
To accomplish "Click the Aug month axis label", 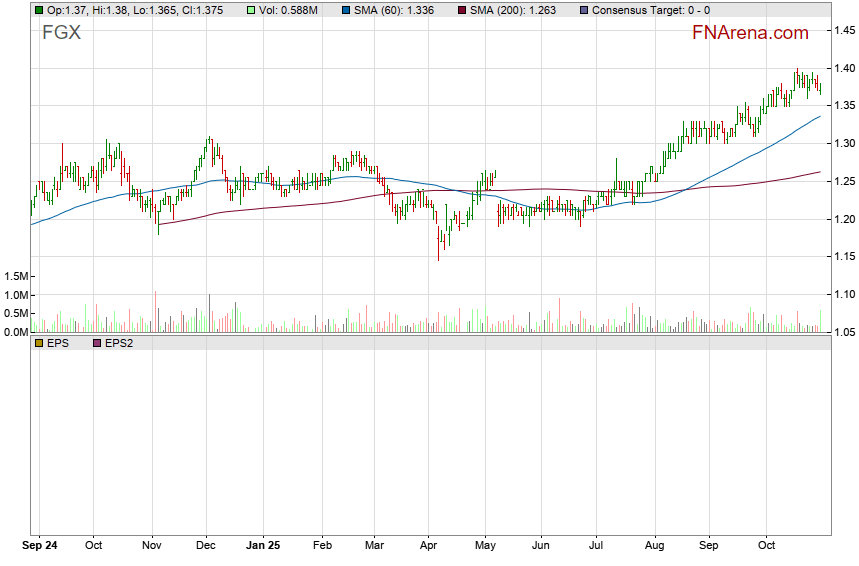I will coord(653,547).
